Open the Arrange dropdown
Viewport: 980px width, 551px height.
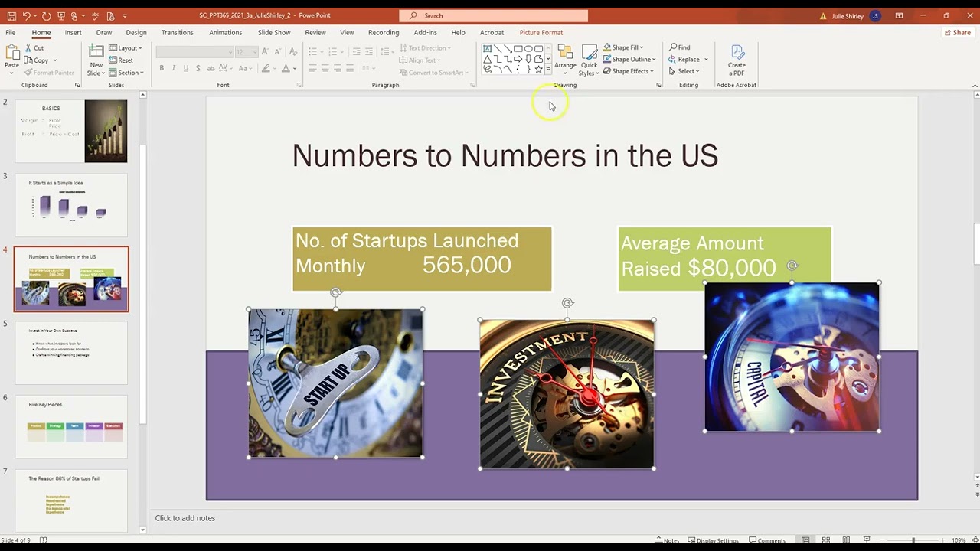pos(565,60)
